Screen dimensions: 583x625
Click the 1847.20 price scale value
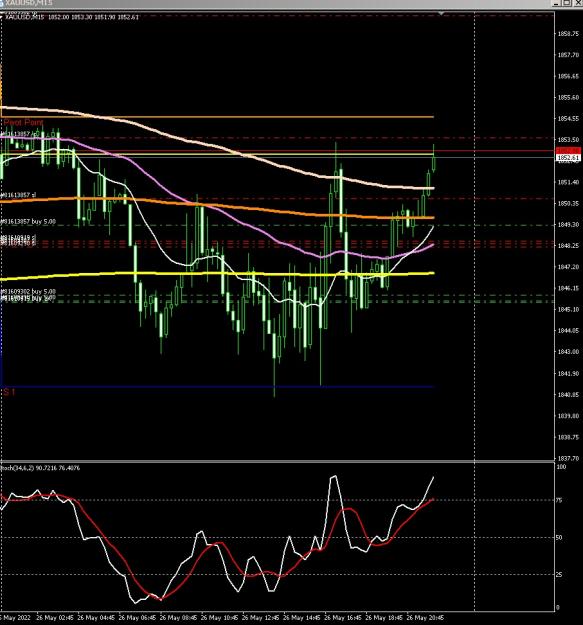[x=567, y=267]
